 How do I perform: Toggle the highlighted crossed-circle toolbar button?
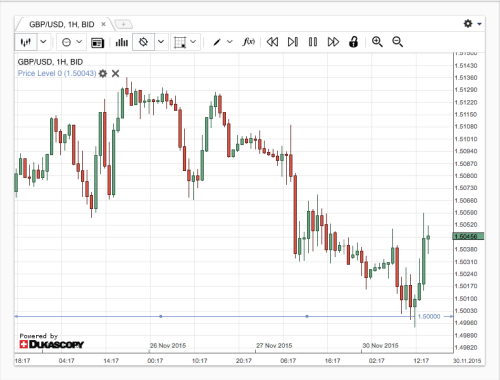pyautogui.click(x=143, y=42)
